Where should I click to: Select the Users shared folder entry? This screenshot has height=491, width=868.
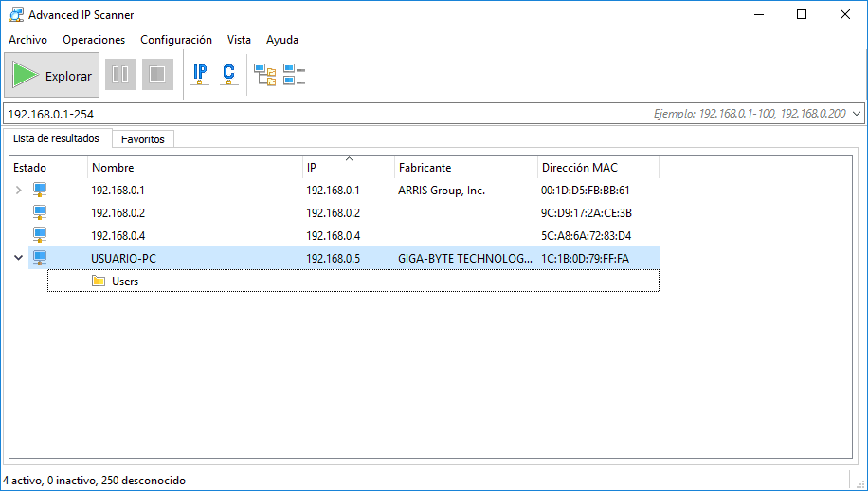(353, 281)
